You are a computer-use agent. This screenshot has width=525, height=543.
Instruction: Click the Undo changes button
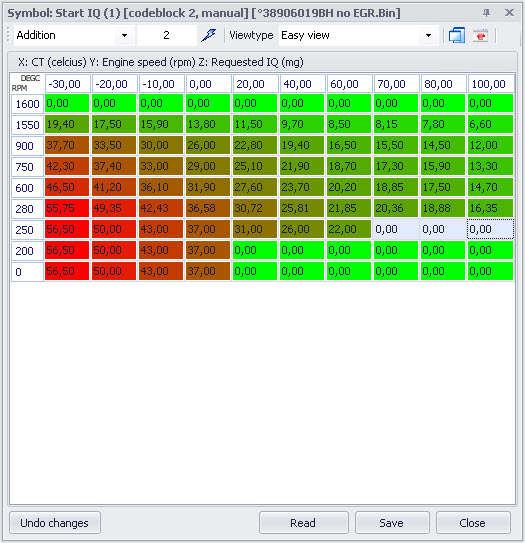(55, 523)
